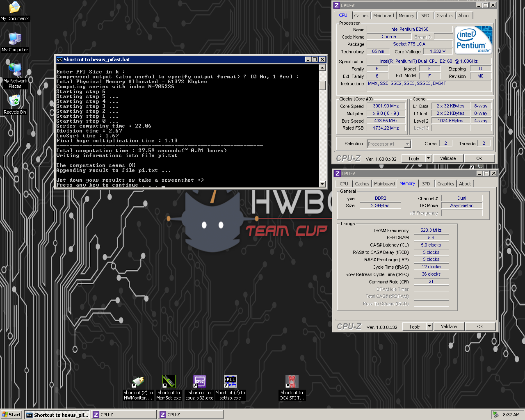Click the console vertical scrollbar thumb
525x420 pixels.
click(x=322, y=86)
